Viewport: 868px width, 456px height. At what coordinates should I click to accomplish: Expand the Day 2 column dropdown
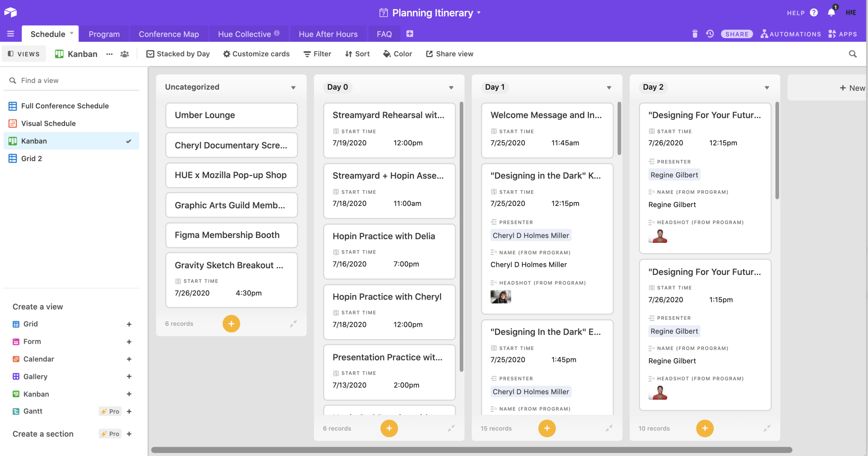click(767, 88)
